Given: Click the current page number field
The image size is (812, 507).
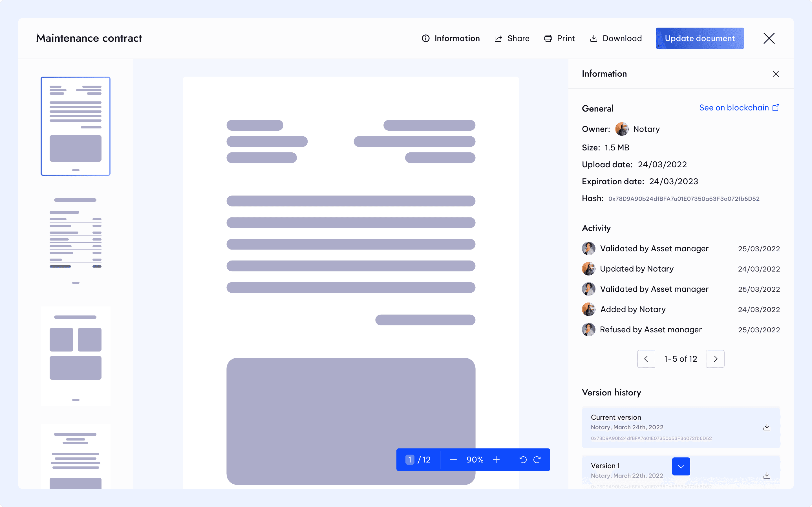Looking at the screenshot, I should 410,460.
